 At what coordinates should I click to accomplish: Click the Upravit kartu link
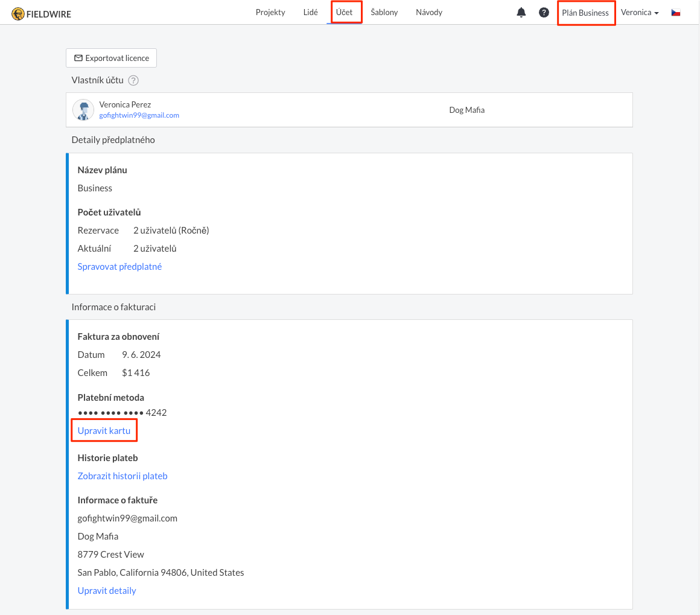pyautogui.click(x=104, y=430)
